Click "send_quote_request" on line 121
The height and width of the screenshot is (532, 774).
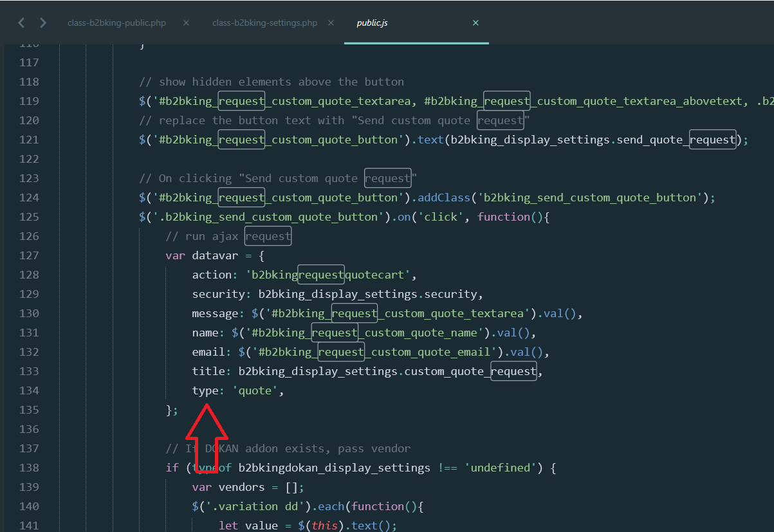[676, 140]
